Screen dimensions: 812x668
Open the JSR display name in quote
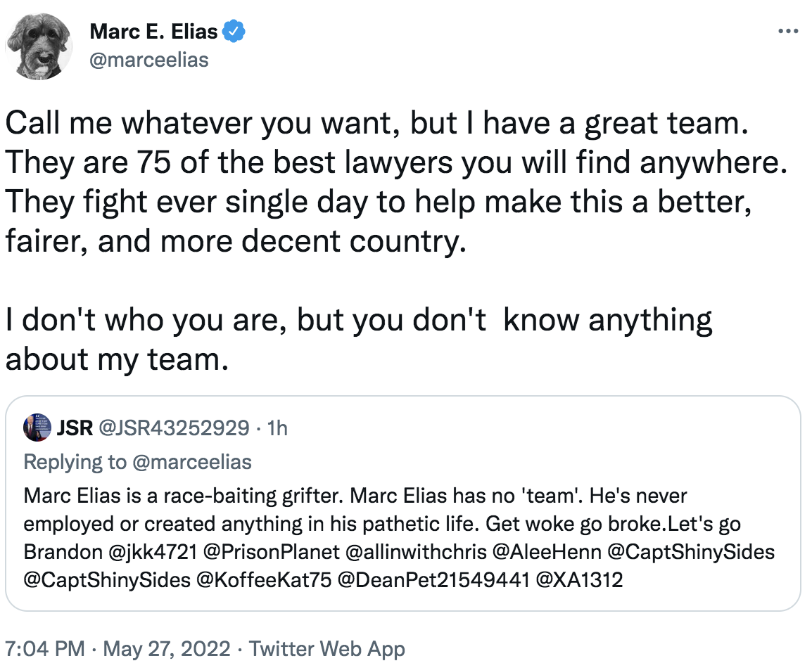pyautogui.click(x=72, y=428)
